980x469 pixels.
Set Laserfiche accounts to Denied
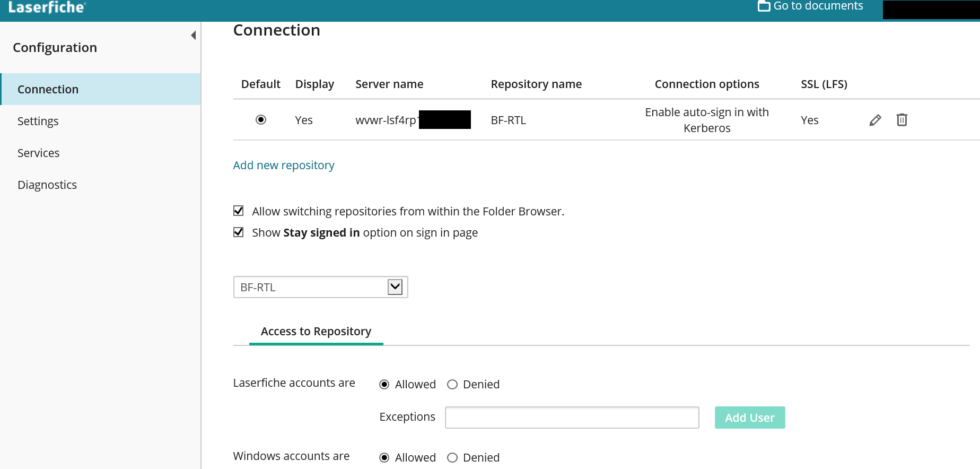pyautogui.click(x=452, y=385)
